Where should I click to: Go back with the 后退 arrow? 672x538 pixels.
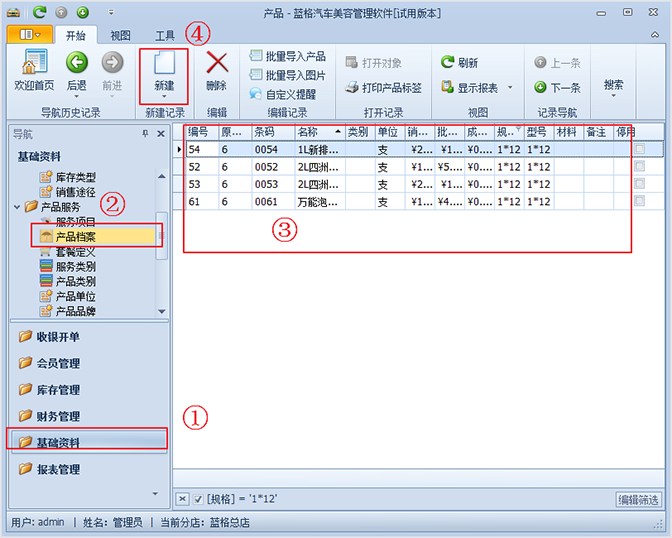click(76, 70)
